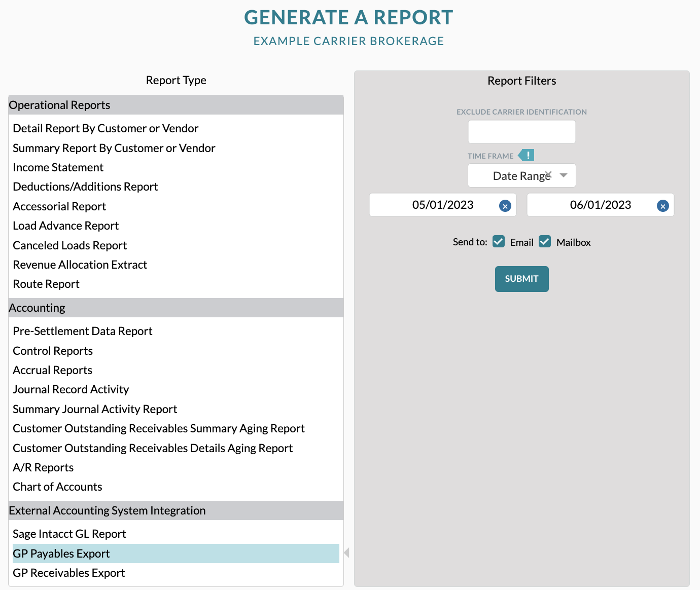Uncheck the Mailbox checkbox
The image size is (700, 590).
point(545,241)
